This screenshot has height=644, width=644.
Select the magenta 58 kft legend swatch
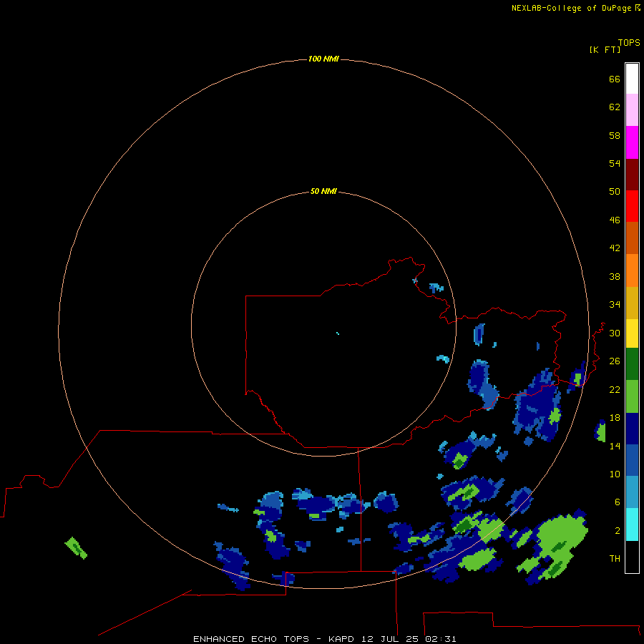pos(632,142)
